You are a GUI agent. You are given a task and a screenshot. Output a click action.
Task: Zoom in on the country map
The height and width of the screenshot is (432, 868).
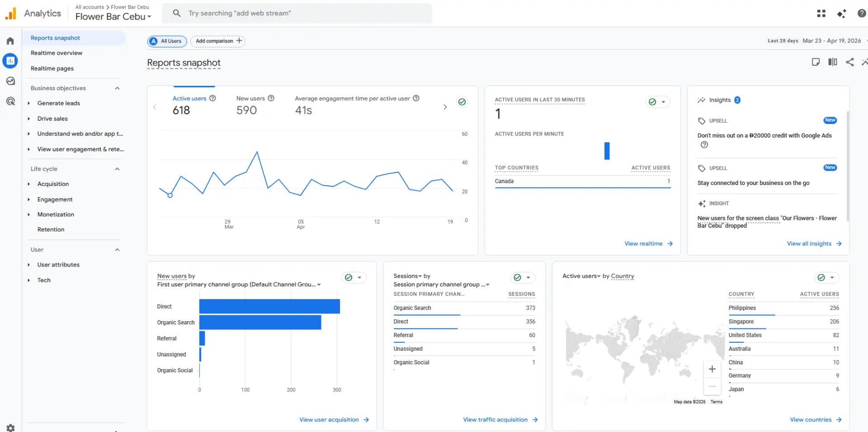click(712, 369)
